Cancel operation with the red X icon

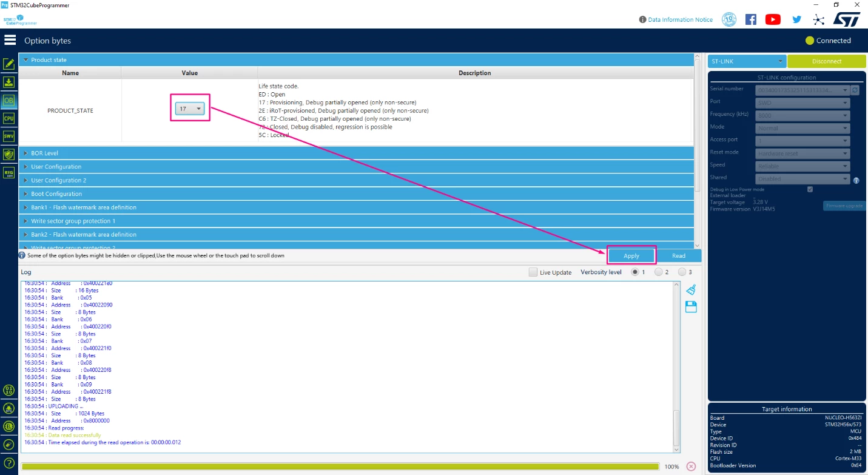pos(691,467)
